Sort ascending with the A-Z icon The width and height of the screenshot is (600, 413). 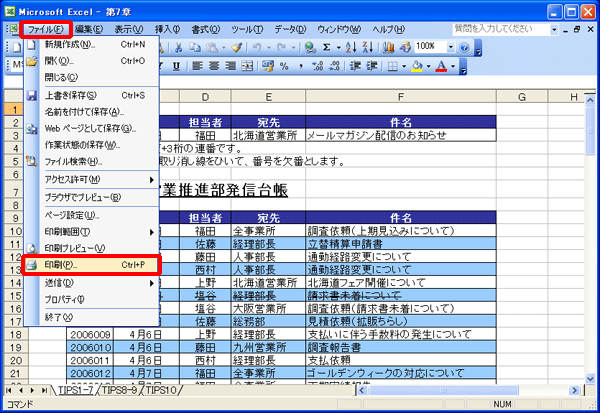[351, 47]
